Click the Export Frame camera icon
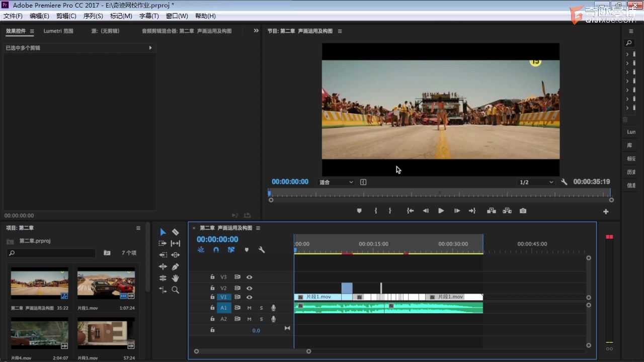 pyautogui.click(x=523, y=211)
